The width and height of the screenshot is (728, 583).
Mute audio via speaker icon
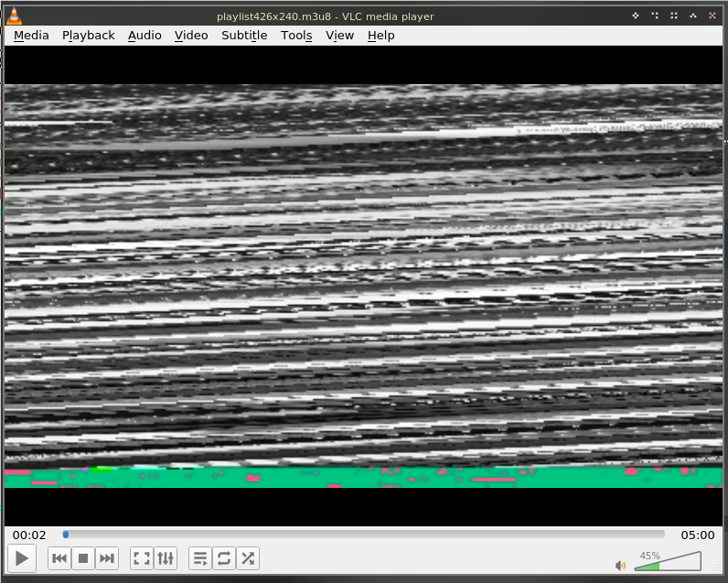coord(620,566)
